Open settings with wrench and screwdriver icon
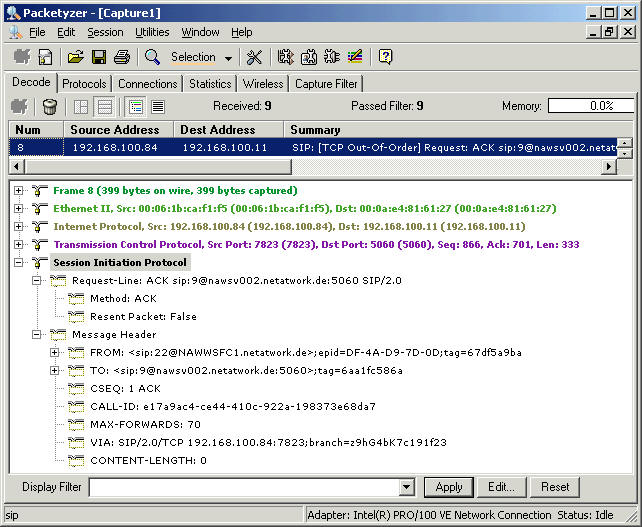 [254, 57]
